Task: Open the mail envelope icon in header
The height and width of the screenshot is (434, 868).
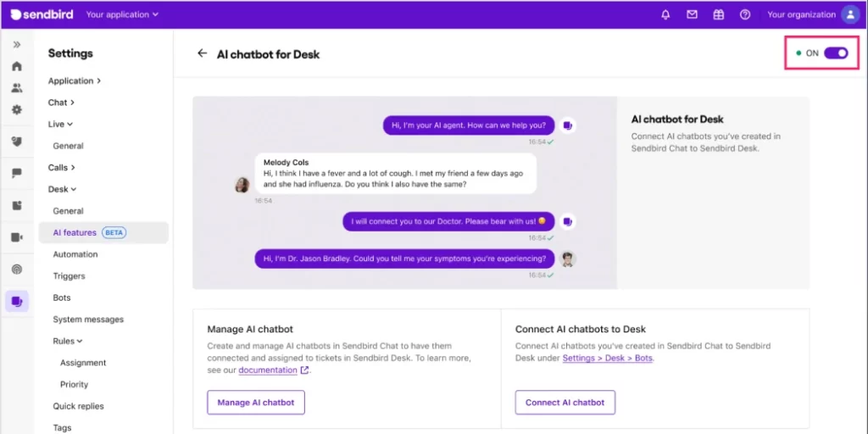Action: [x=692, y=15]
